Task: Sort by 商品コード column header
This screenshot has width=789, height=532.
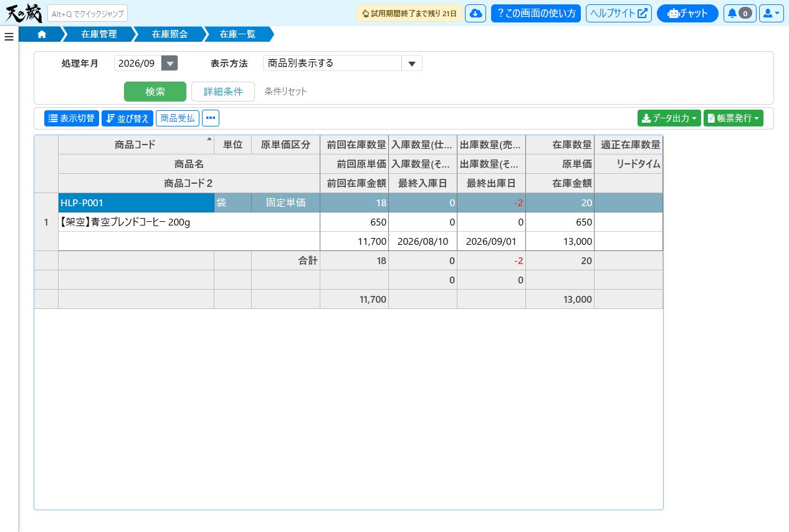Action: click(136, 145)
